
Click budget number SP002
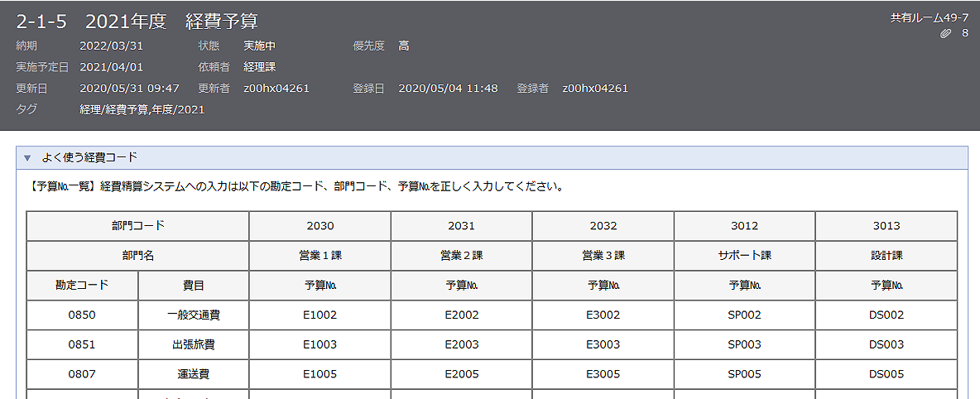[x=744, y=315]
